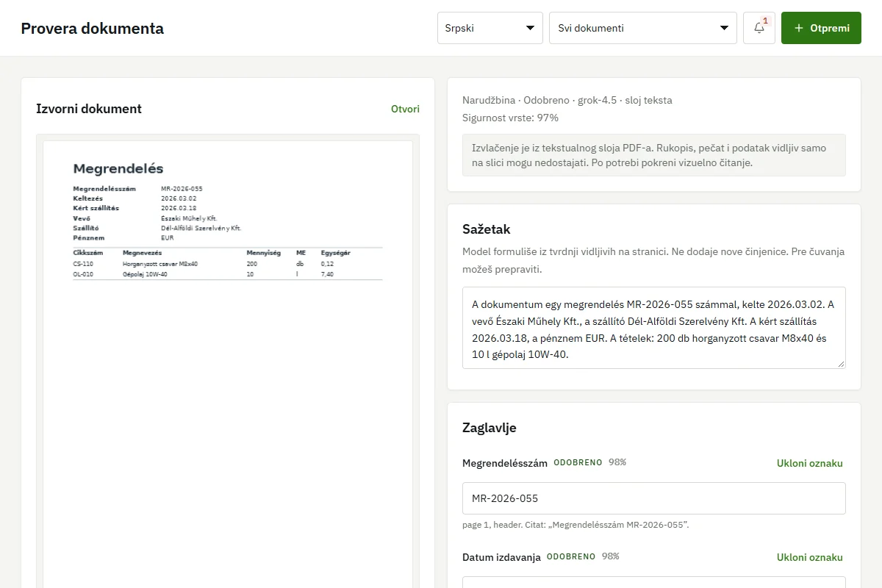This screenshot has width=882, height=588.
Task: Click the Sažetak summary text area
Action: coord(654,328)
